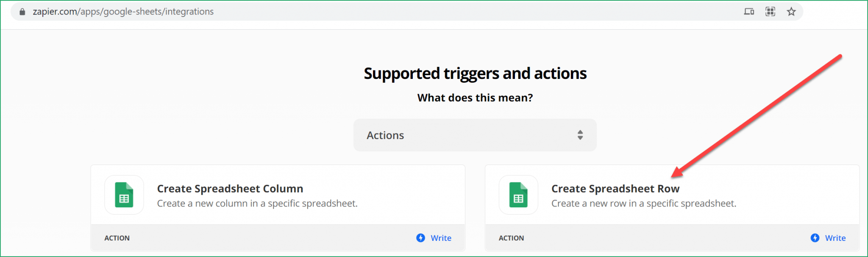Image resolution: width=868 pixels, height=257 pixels.
Task: Click the Row card description text
Action: [x=644, y=204]
